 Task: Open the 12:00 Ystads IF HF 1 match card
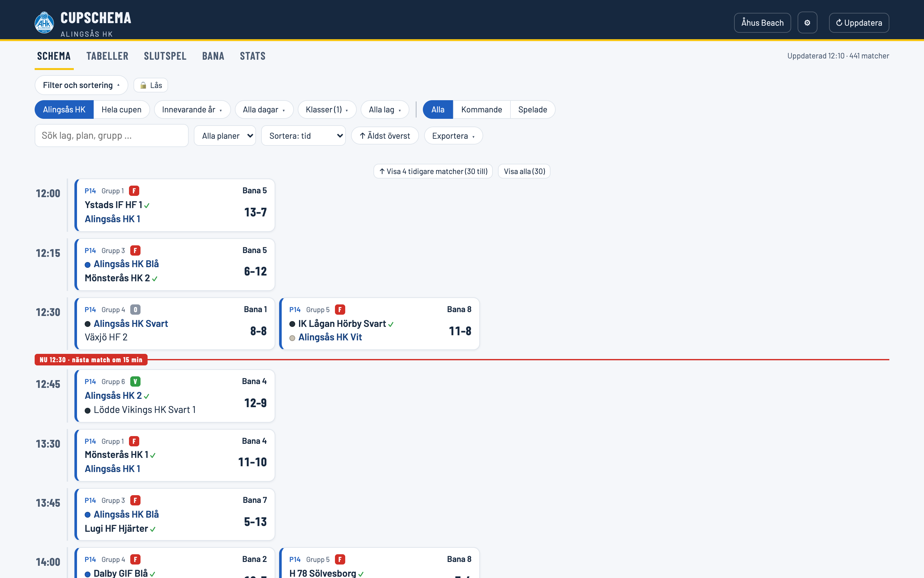click(175, 205)
